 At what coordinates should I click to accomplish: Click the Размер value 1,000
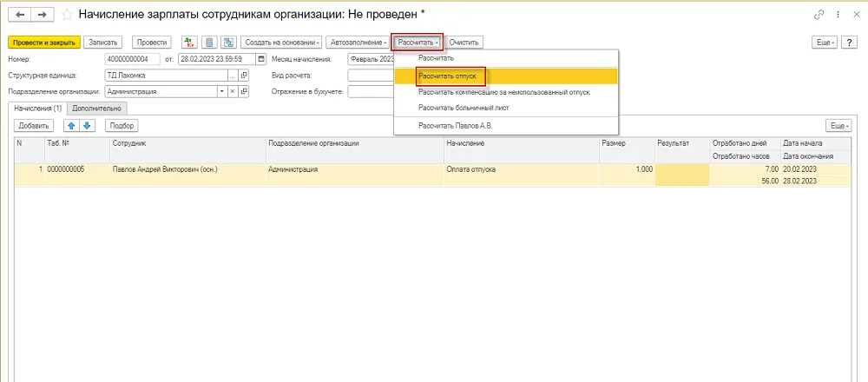(627, 175)
